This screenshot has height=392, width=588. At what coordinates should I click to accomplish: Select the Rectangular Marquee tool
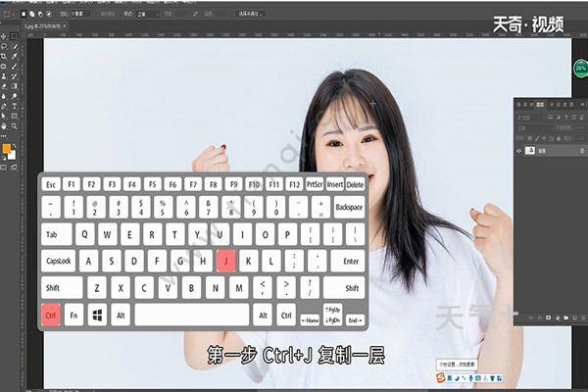tap(15, 36)
